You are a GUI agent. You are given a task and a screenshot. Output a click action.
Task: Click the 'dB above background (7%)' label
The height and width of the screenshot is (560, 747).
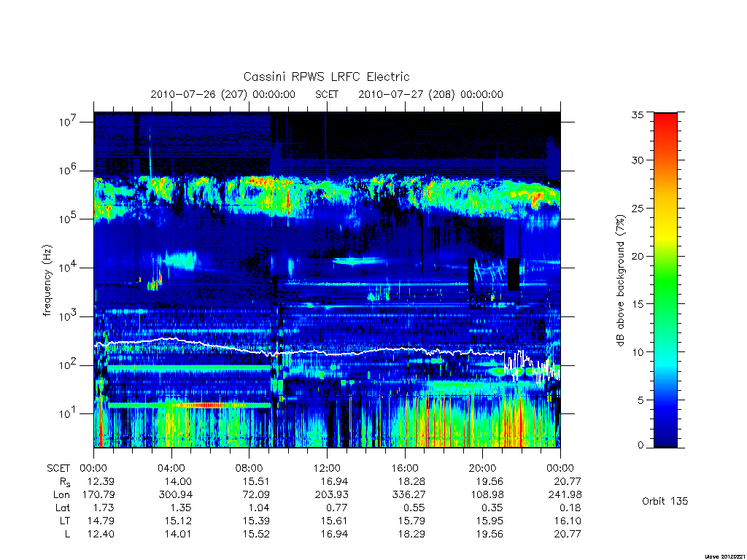620,280
